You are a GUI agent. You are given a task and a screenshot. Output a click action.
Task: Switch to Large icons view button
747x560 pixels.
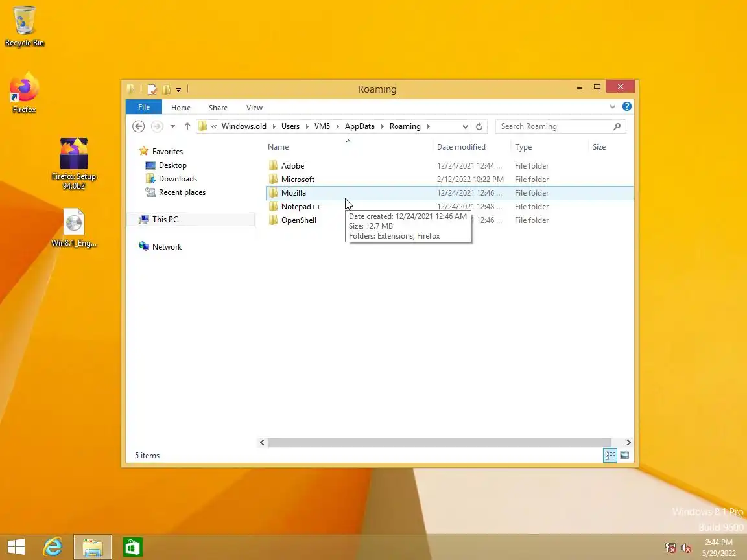click(x=624, y=455)
